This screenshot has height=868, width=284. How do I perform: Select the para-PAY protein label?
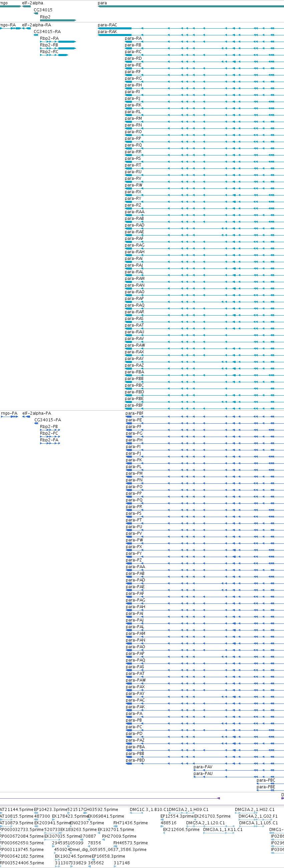click(x=135, y=694)
